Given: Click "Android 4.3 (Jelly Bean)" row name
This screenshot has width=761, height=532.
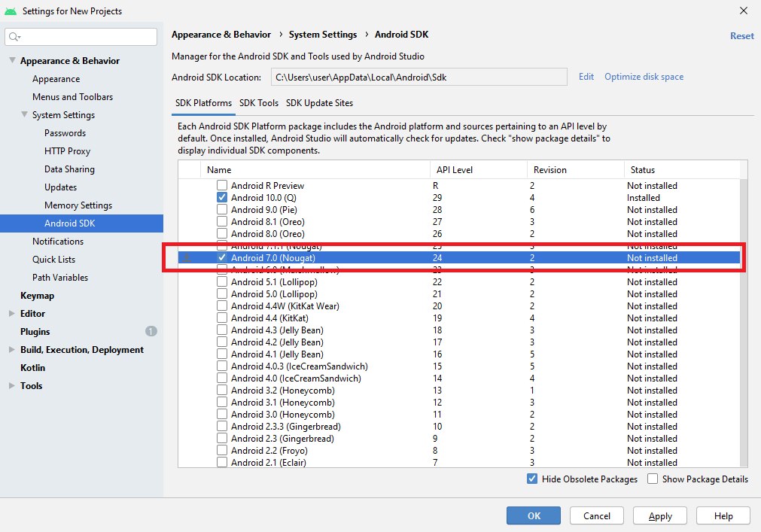Looking at the screenshot, I should pyautogui.click(x=277, y=330).
